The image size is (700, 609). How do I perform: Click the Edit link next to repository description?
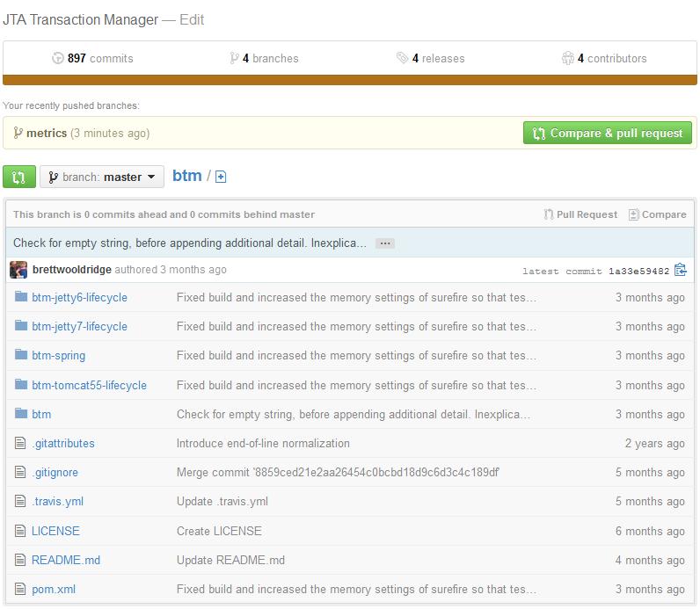[192, 19]
